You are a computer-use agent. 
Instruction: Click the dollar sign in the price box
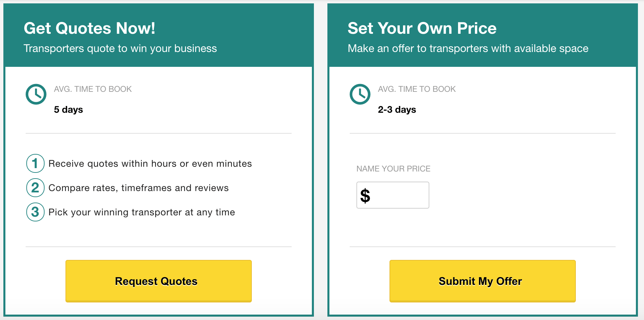click(365, 196)
